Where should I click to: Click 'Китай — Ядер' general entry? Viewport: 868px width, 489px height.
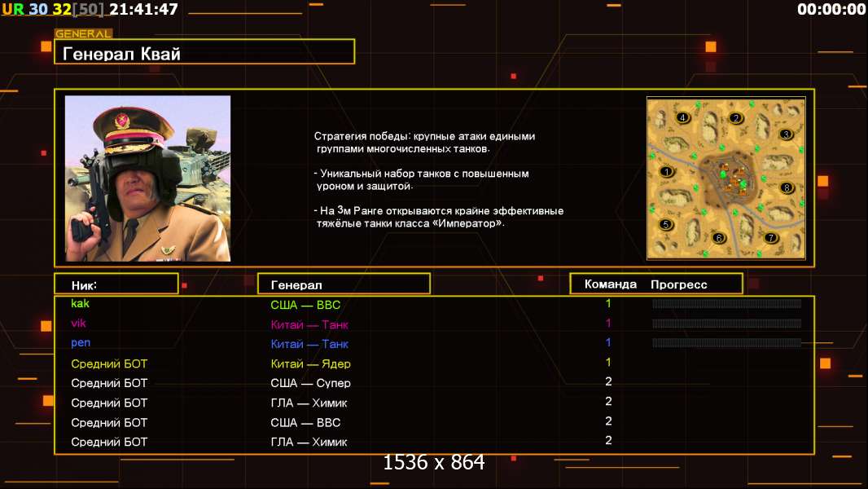pyautogui.click(x=310, y=363)
